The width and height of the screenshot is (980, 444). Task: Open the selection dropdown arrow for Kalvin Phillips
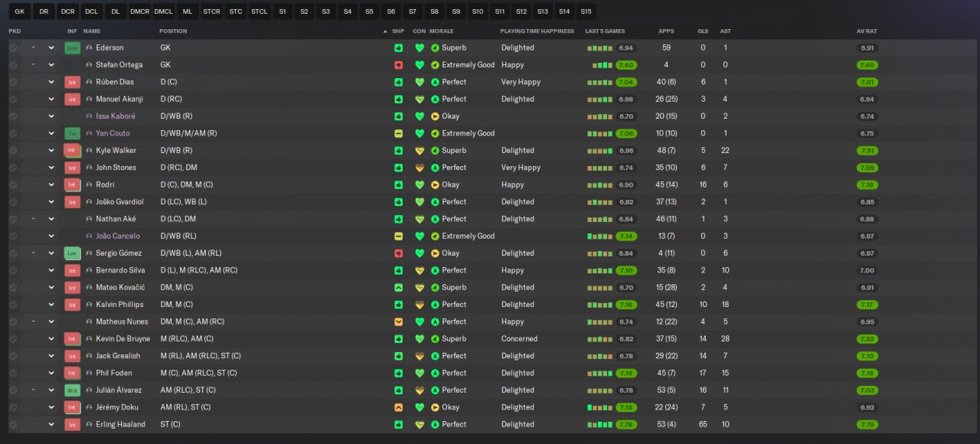pyautogui.click(x=51, y=305)
